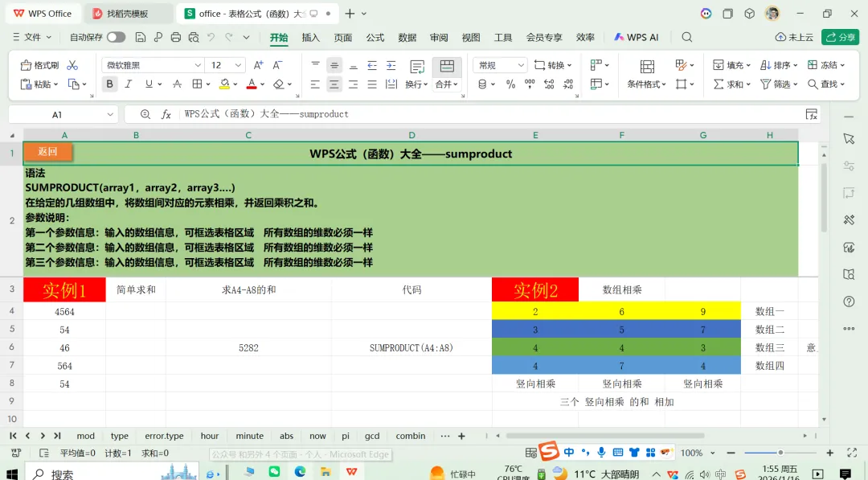The width and height of the screenshot is (868, 480).
Task: Click the orange 返回 button in cell A1
Action: click(47, 152)
